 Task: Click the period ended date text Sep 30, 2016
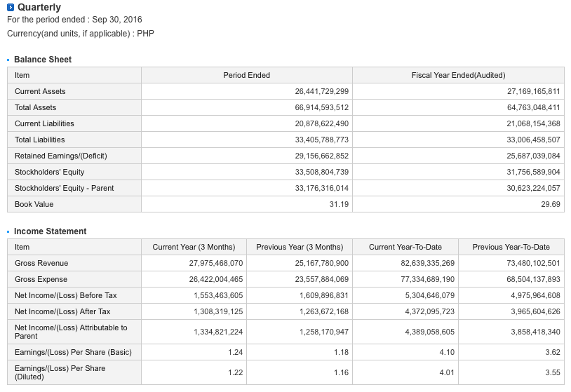pos(116,20)
